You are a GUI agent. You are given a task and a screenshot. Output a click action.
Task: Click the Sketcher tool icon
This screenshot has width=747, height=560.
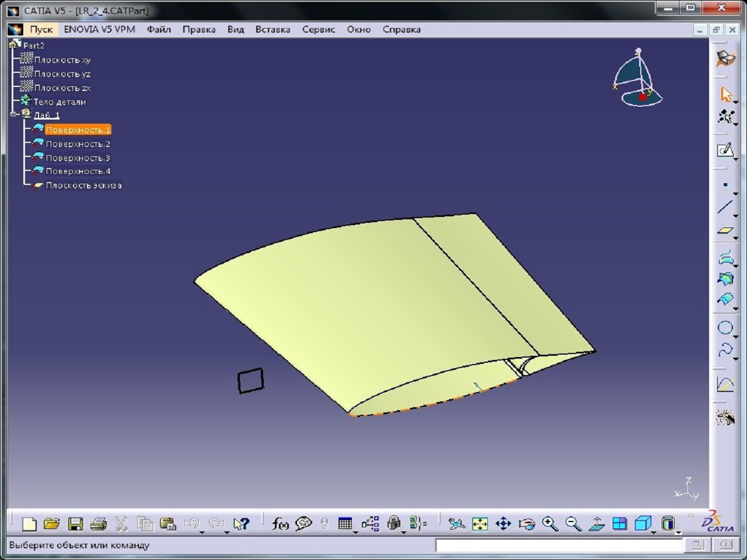725,150
